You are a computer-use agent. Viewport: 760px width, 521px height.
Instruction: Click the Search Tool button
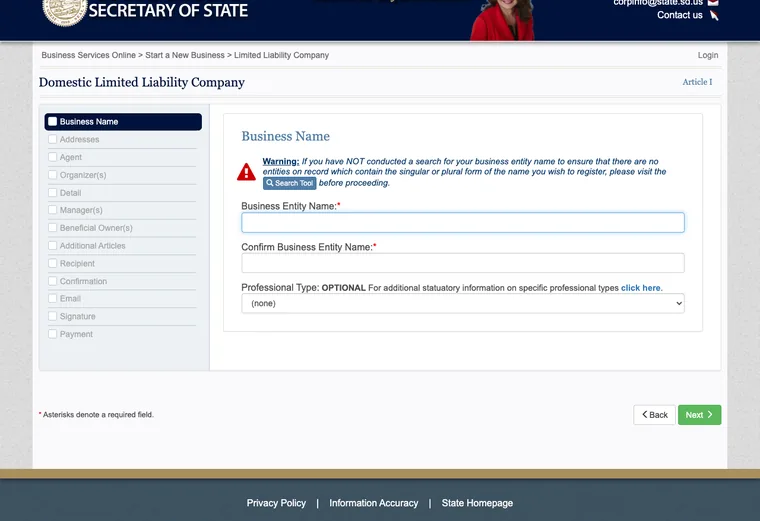tap(289, 183)
